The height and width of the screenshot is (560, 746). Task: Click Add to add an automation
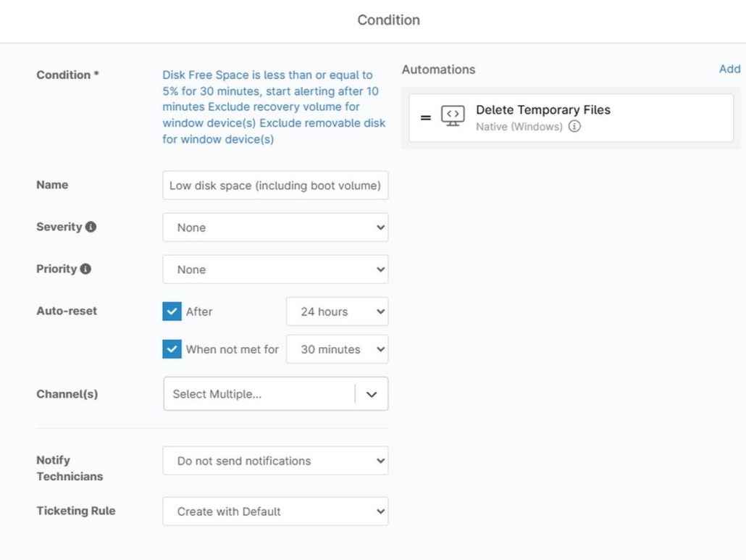(729, 70)
